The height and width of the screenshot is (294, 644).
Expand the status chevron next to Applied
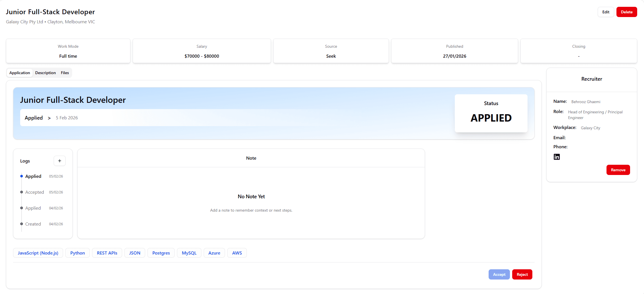(x=49, y=118)
